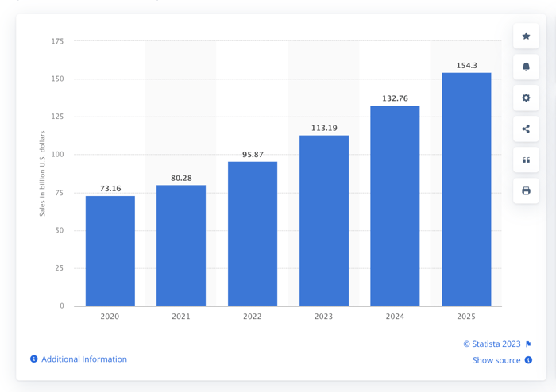Click the Show source link

click(x=496, y=360)
